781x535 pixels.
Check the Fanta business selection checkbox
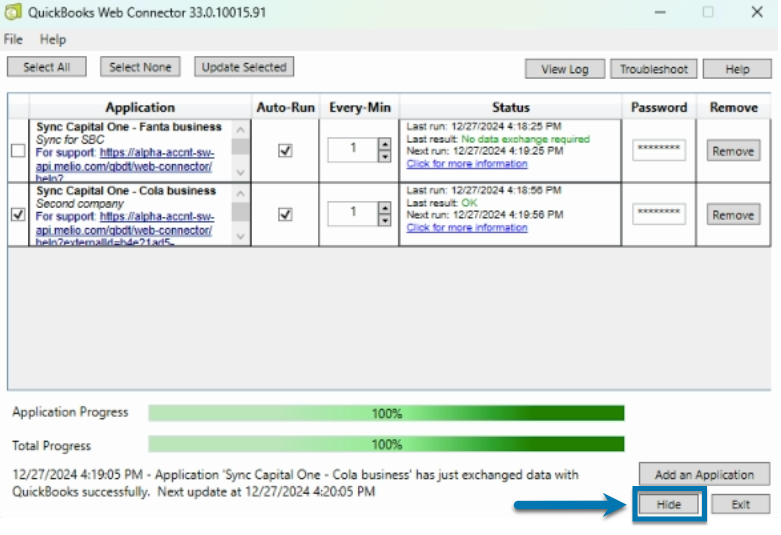[x=18, y=150]
